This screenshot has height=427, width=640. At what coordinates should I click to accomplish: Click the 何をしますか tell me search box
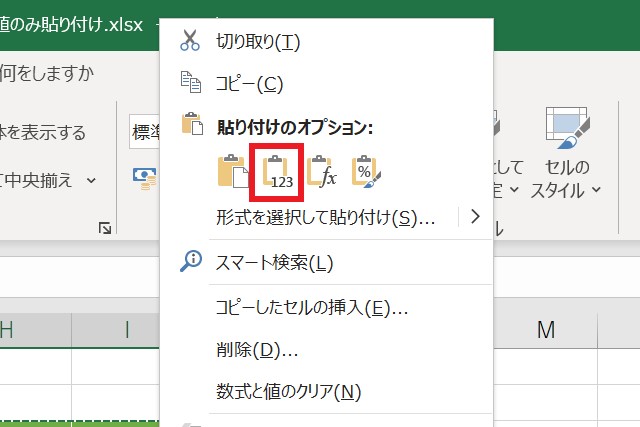[x=47, y=73]
